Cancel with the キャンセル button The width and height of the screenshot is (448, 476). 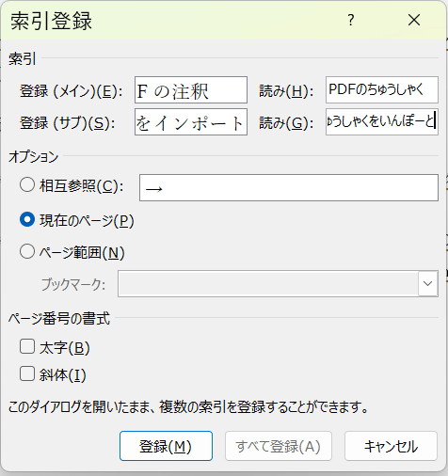point(391,446)
